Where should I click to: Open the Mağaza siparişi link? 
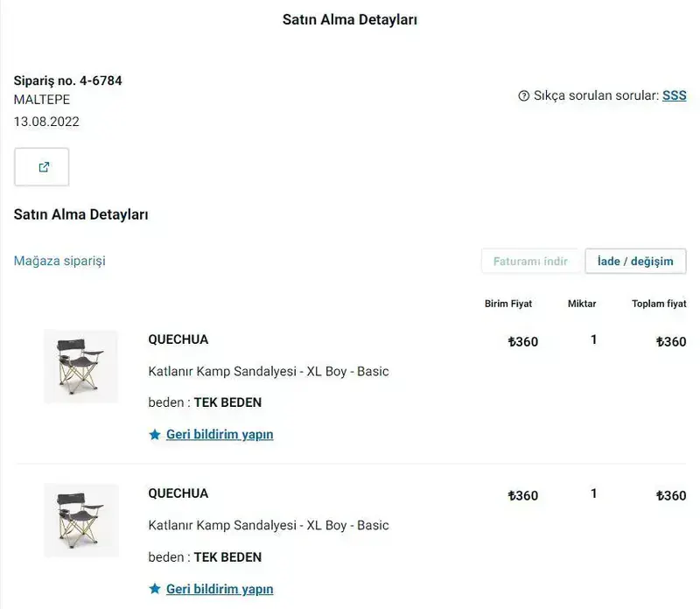[x=59, y=261]
